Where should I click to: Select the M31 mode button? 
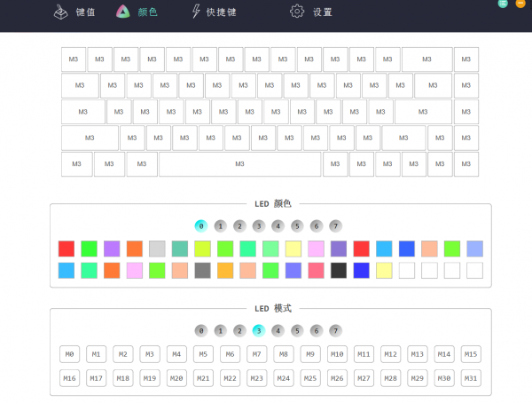[x=471, y=378]
